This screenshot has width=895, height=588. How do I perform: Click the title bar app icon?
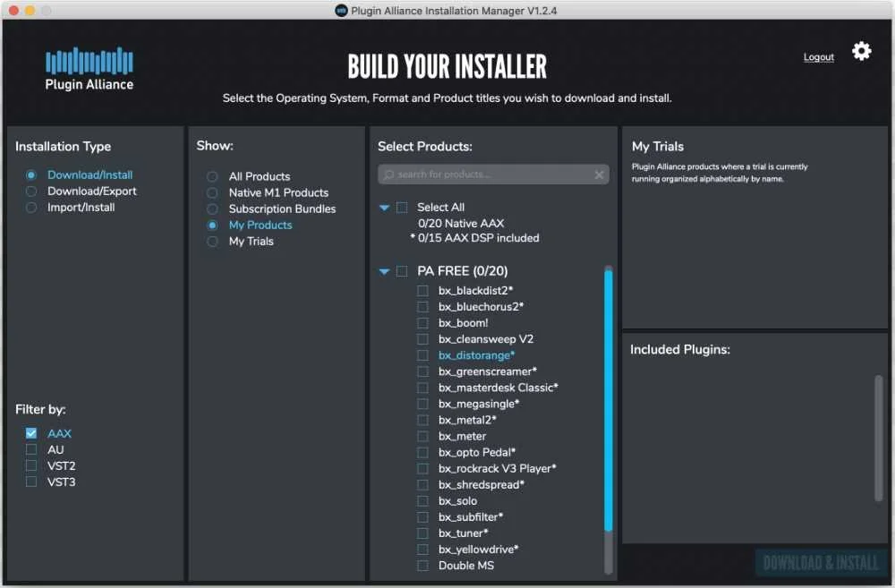click(341, 10)
